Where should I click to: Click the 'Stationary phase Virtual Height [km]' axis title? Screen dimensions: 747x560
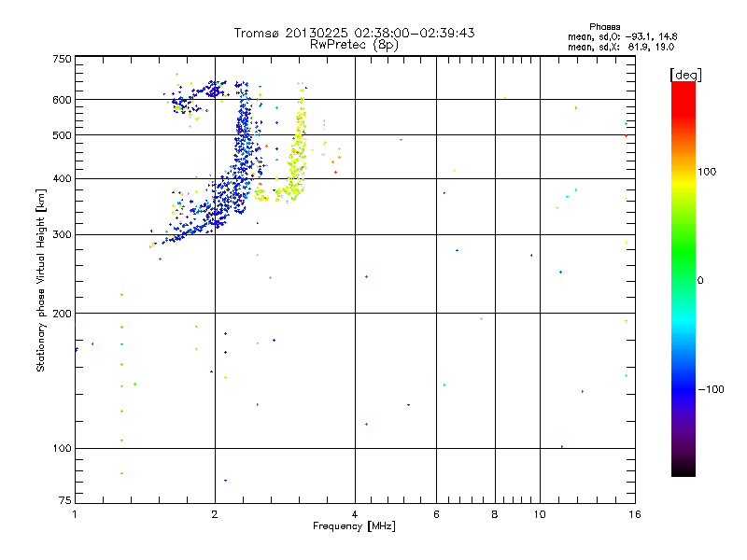click(x=41, y=280)
